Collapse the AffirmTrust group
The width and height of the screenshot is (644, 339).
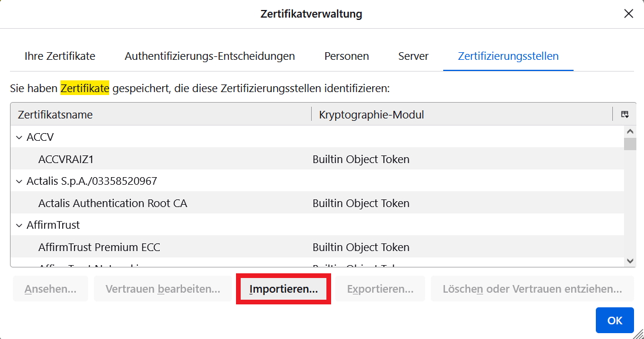pos(19,225)
